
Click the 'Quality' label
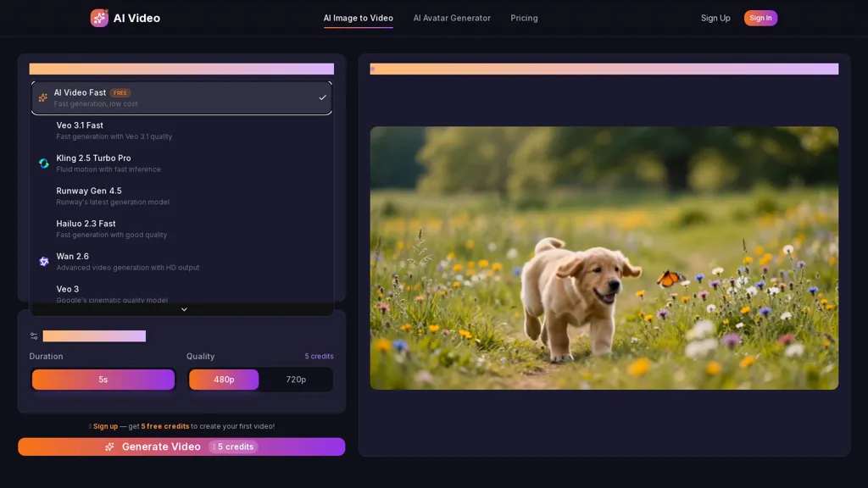[x=200, y=357]
